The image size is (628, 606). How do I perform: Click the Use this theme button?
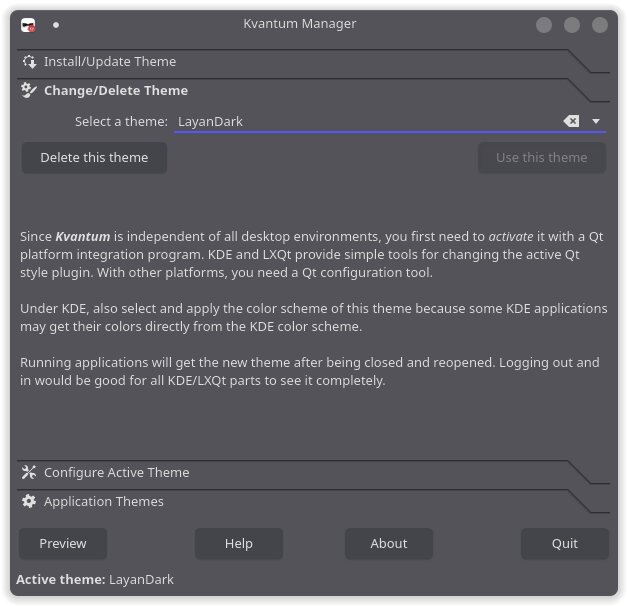coord(542,158)
